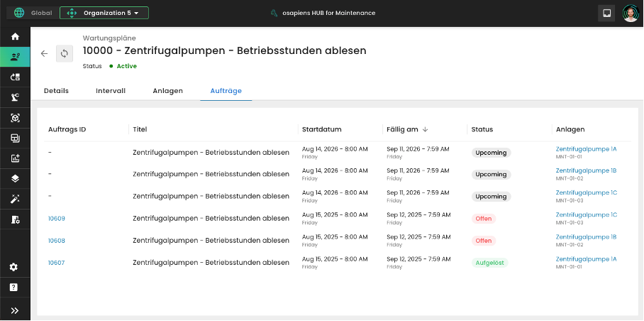Open order link 10609

(x=57, y=219)
